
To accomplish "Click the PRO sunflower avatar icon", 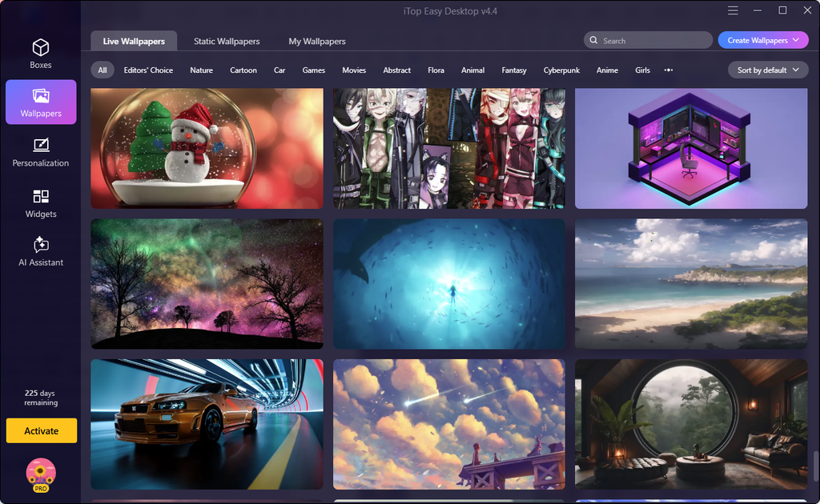I will coord(41,474).
